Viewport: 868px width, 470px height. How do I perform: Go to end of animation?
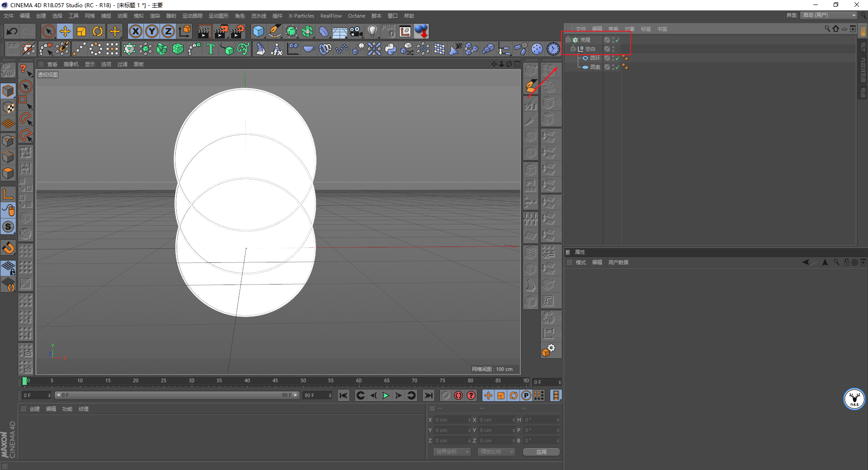429,396
